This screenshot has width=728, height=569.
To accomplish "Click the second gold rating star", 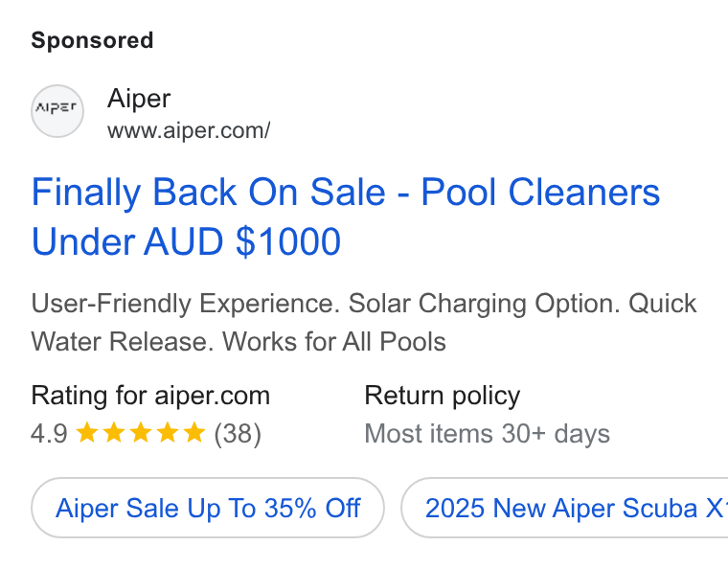I will click(114, 433).
